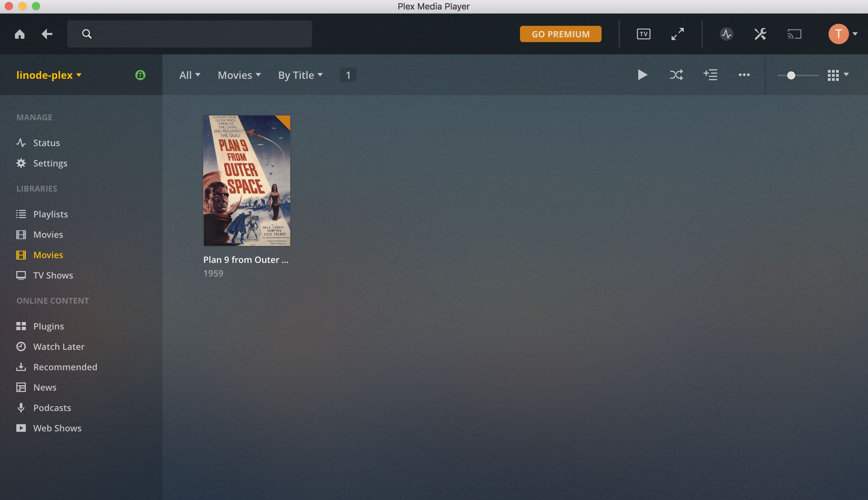Click the GO PREMIUM button
This screenshot has width=868, height=500.
click(x=560, y=33)
